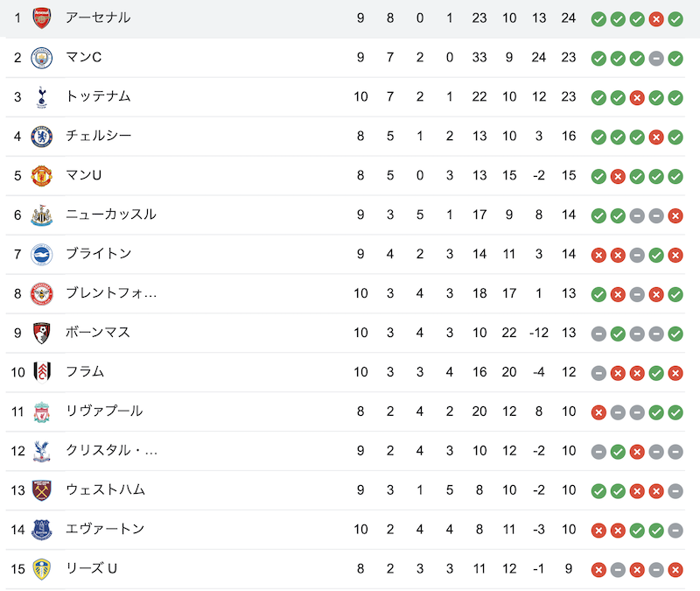Click the Brighton club crest

[41, 254]
